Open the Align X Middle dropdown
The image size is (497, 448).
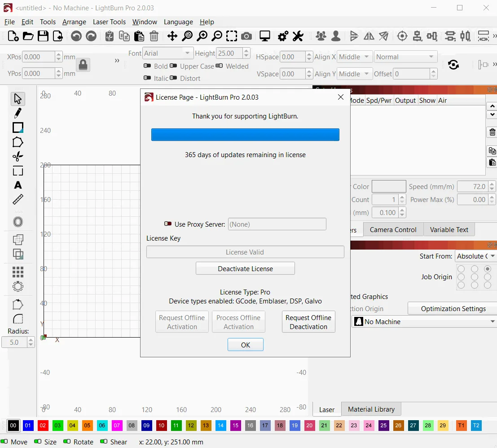[x=354, y=57]
